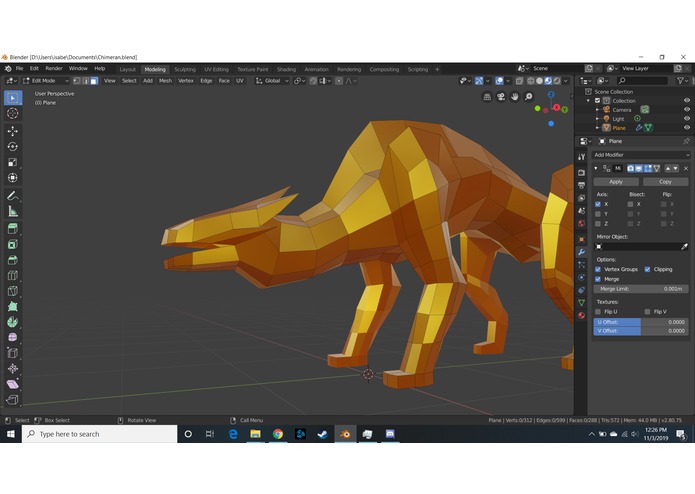This screenshot has height=494, width=695.
Task: Click the Copy modifier button
Action: 665,182
